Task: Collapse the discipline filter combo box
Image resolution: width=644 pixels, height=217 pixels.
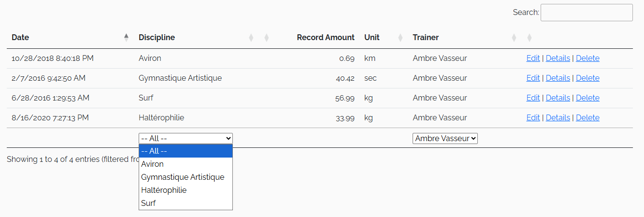Action: [x=186, y=138]
